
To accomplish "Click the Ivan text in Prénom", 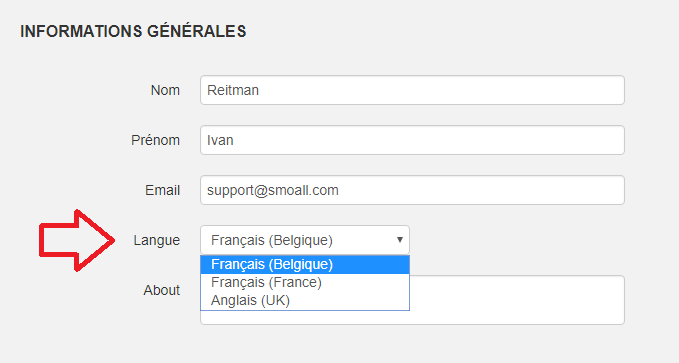I will pos(220,140).
